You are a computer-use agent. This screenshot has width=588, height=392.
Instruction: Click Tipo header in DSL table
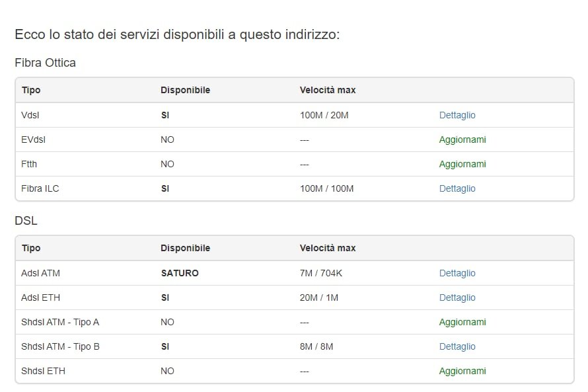pos(31,248)
